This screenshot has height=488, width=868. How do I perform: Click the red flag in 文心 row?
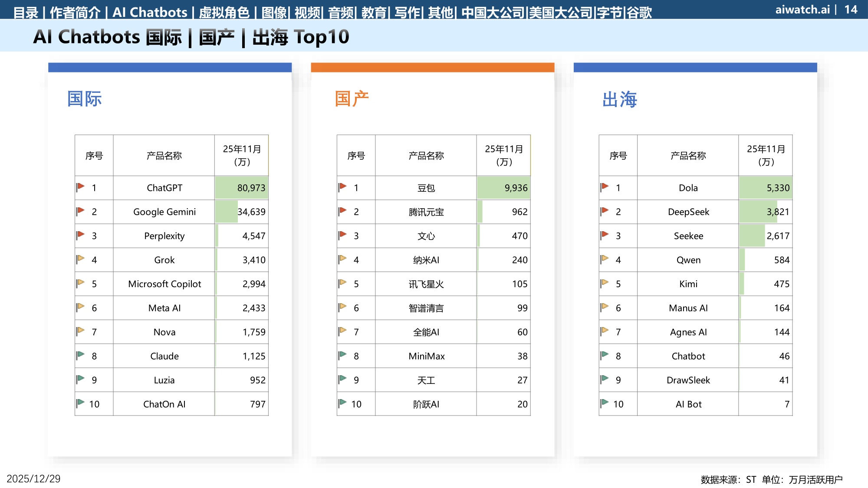342,235
